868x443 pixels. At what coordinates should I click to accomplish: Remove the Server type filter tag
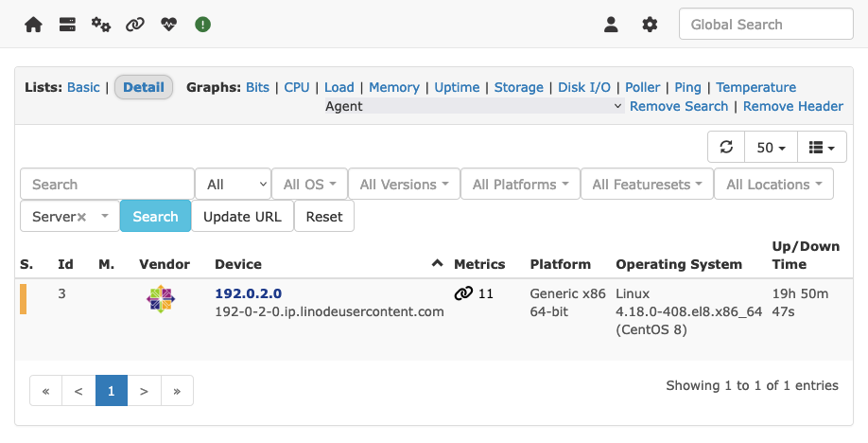[82, 217]
